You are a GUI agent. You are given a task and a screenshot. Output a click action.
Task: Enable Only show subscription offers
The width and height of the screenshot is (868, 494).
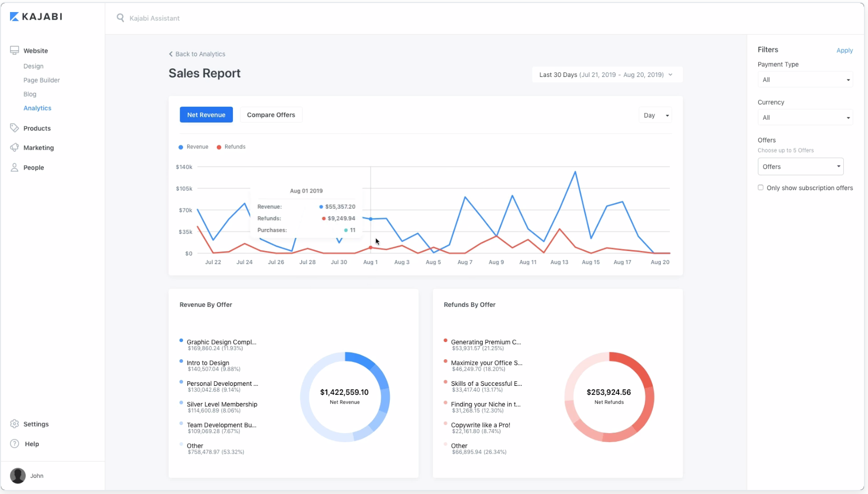coord(761,187)
